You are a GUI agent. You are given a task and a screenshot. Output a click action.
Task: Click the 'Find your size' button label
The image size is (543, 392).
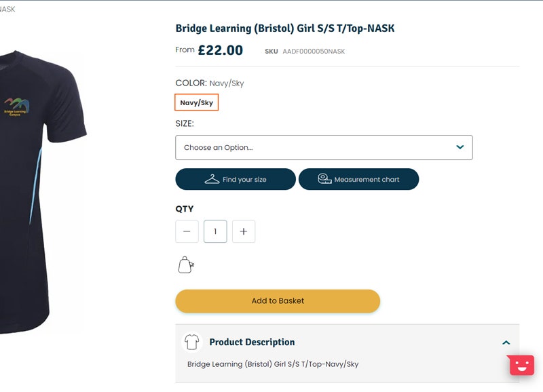(244, 180)
